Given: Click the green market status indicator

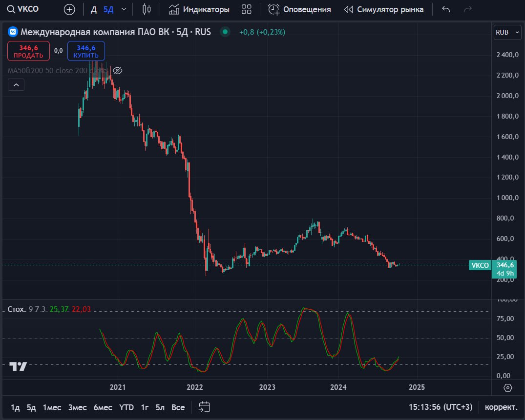Looking at the screenshot, I should (x=225, y=32).
